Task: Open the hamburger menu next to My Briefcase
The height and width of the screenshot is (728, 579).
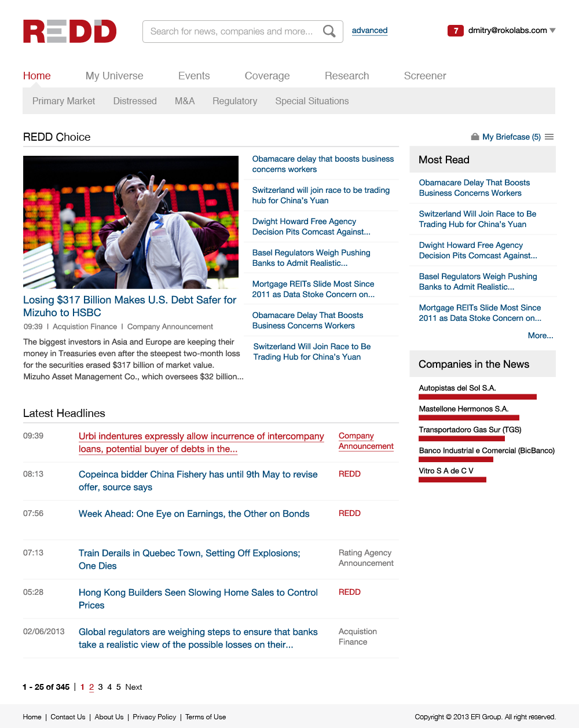Action: (549, 137)
